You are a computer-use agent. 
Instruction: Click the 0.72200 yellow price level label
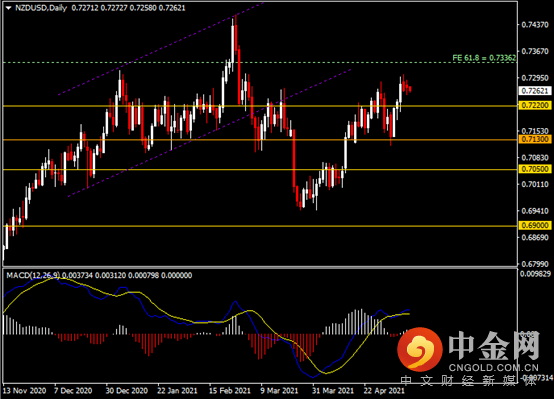(535, 105)
